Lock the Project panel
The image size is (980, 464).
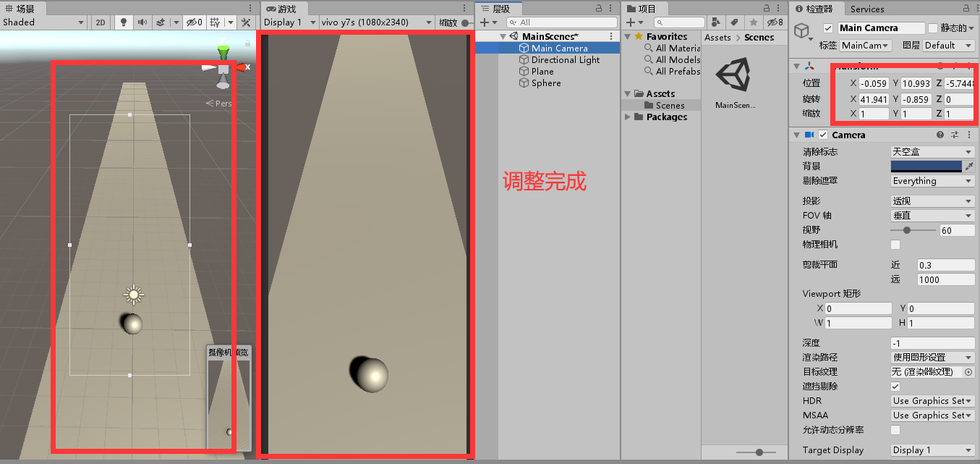tap(767, 8)
